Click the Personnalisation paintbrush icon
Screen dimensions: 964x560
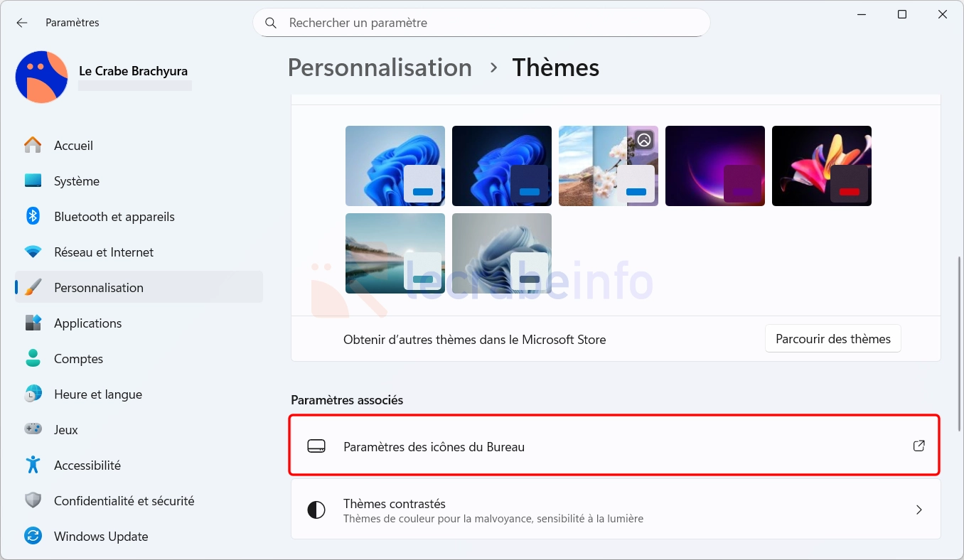tap(33, 287)
